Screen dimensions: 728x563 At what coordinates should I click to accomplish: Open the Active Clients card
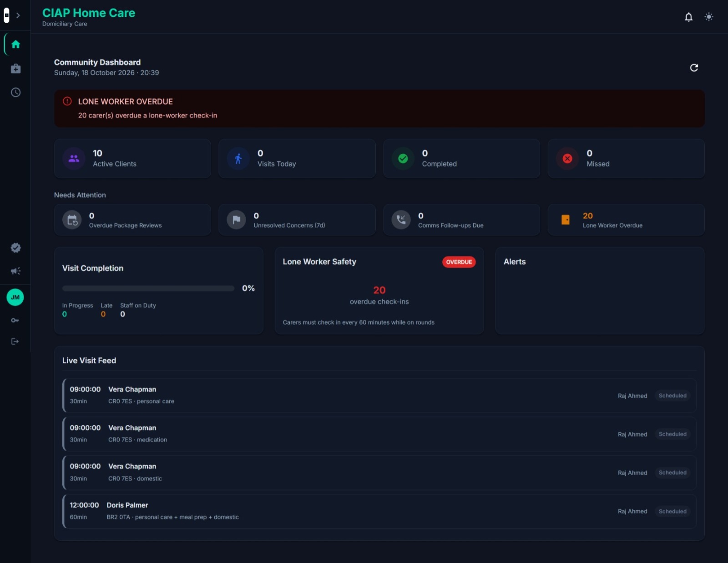132,159
